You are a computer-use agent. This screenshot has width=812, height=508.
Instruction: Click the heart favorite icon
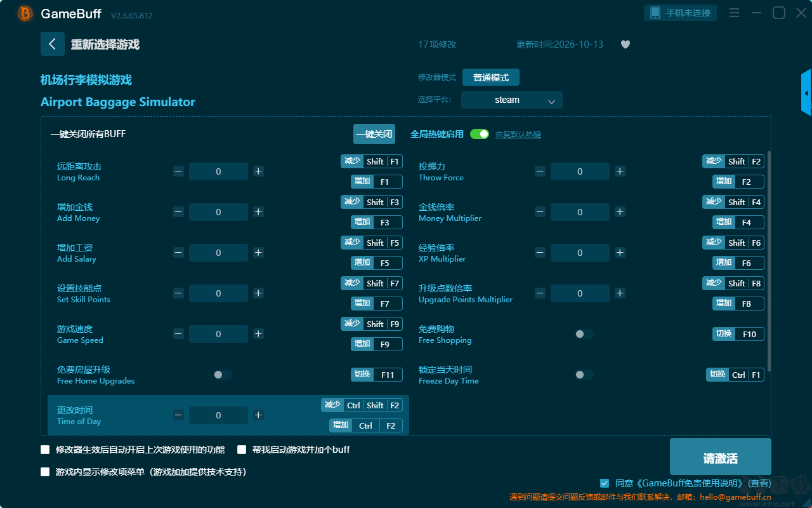coord(625,44)
